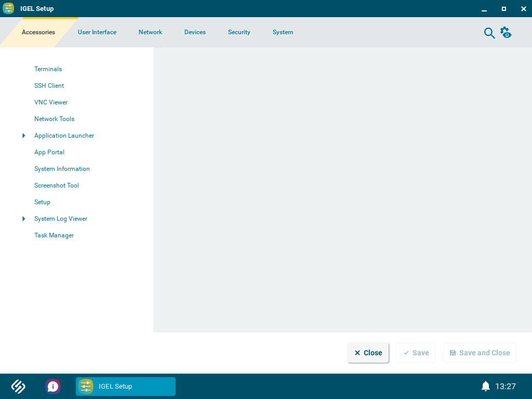Switch to the System tab

(283, 32)
